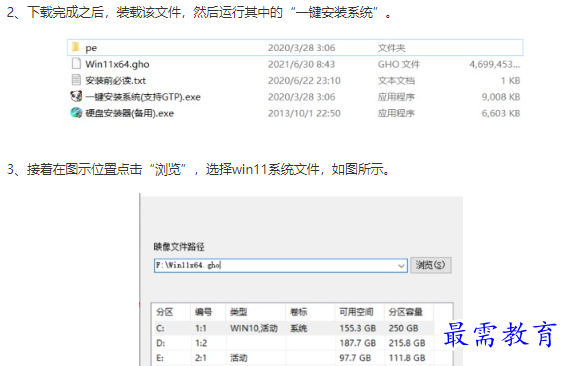Viewport: 565px width, 366px height.
Task: Click the 类型 column header
Action: pyautogui.click(x=239, y=312)
